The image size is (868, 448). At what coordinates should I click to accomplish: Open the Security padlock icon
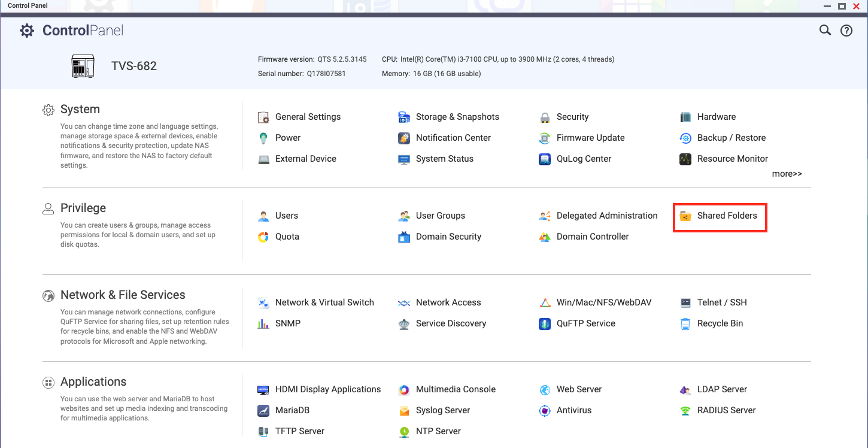pyautogui.click(x=545, y=117)
